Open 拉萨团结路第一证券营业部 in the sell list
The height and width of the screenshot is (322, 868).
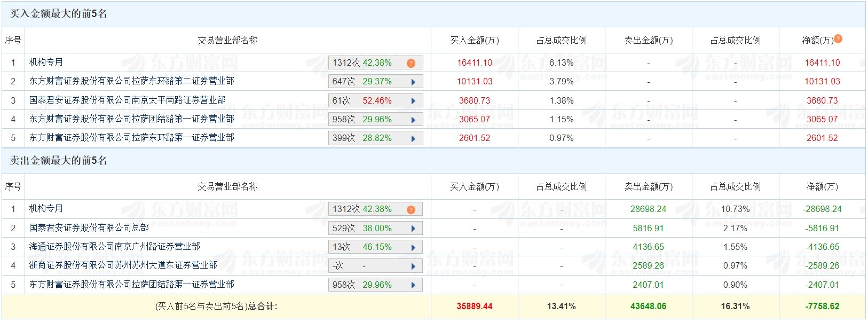click(x=131, y=285)
